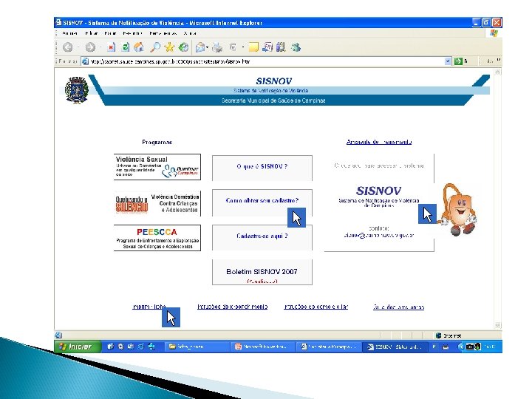Follow the 'Imprimir ficha' link at page bottom
Image resolution: width=532 pixels, height=399 pixels.
coord(149,307)
